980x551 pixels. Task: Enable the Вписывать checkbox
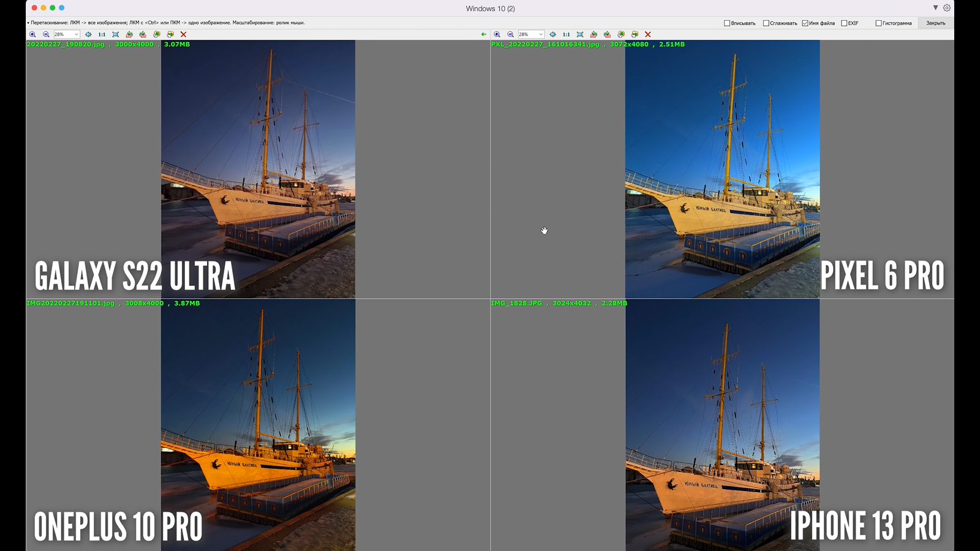coord(727,23)
